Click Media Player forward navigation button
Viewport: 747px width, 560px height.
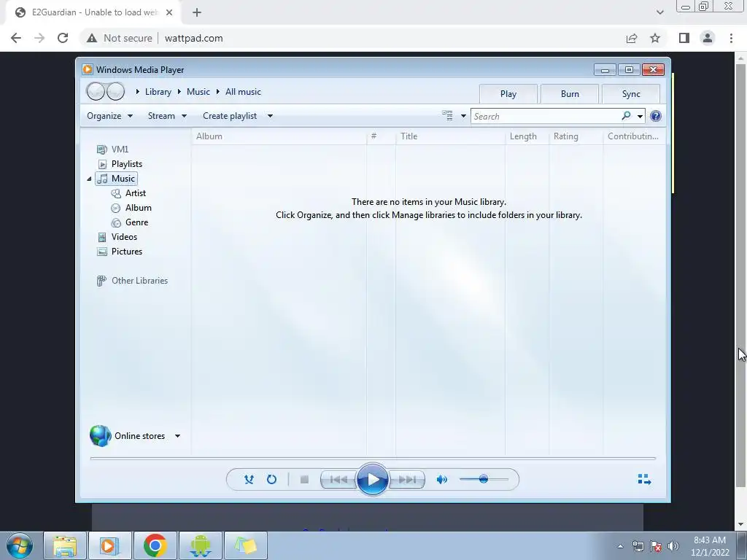point(116,91)
